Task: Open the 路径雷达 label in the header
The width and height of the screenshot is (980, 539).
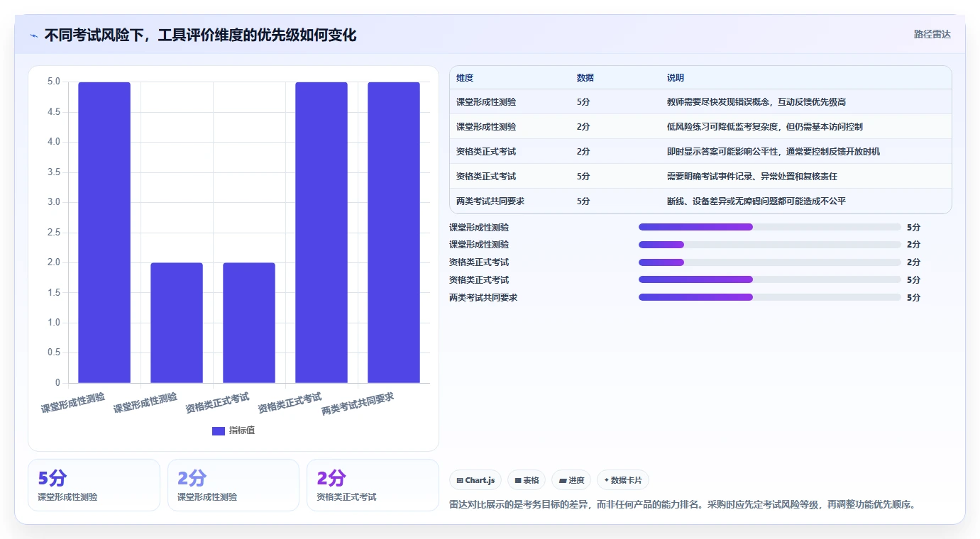Action: 932,34
